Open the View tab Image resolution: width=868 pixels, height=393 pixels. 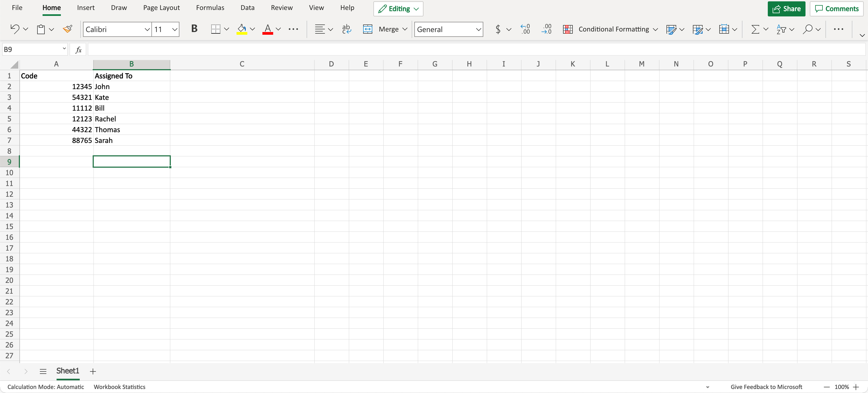click(316, 8)
